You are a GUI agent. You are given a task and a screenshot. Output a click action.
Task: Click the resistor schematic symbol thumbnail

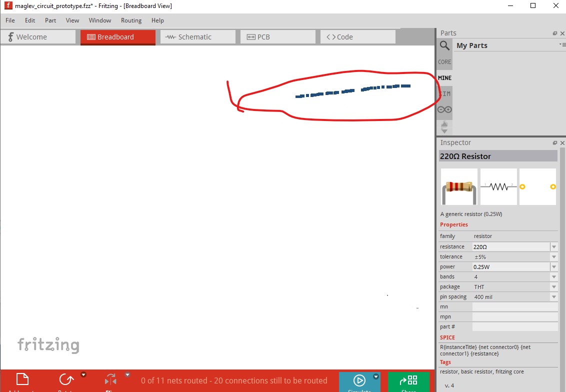click(x=498, y=186)
